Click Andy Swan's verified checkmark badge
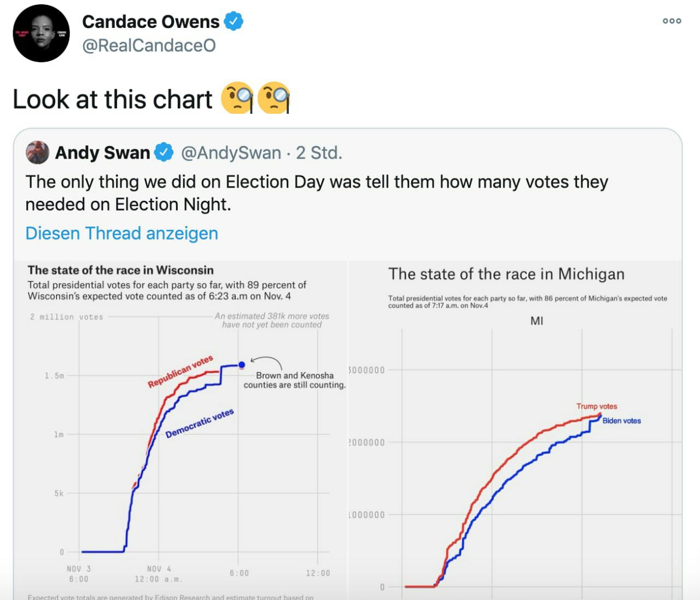This screenshot has height=600, width=700. click(x=164, y=153)
